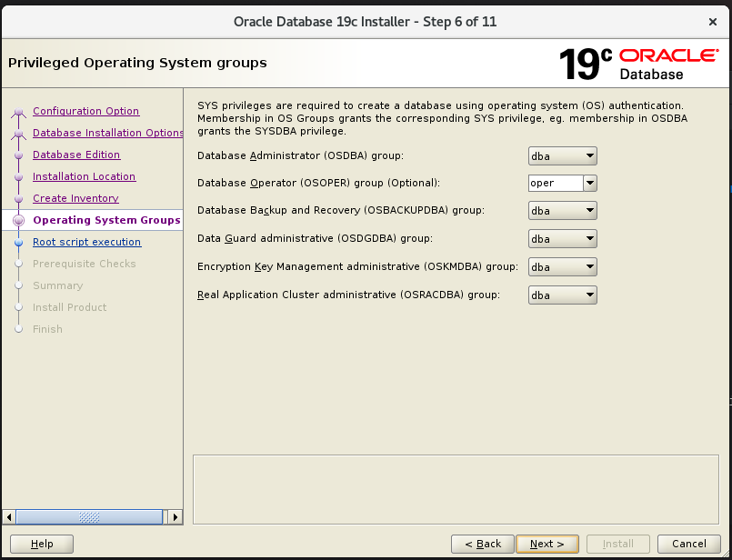Click the Help button
Image resolution: width=732 pixels, height=560 pixels.
click(42, 544)
